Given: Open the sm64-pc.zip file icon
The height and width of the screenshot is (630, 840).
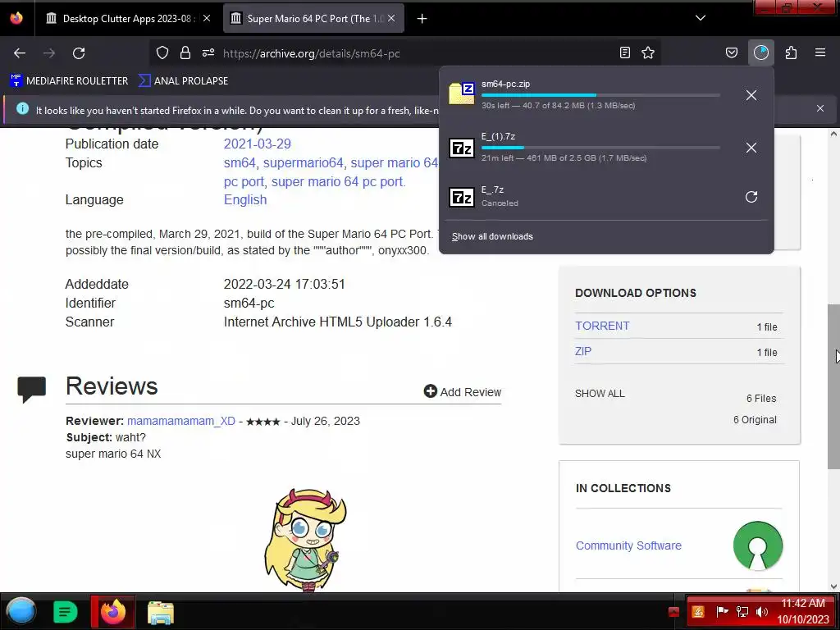Looking at the screenshot, I should [462, 94].
